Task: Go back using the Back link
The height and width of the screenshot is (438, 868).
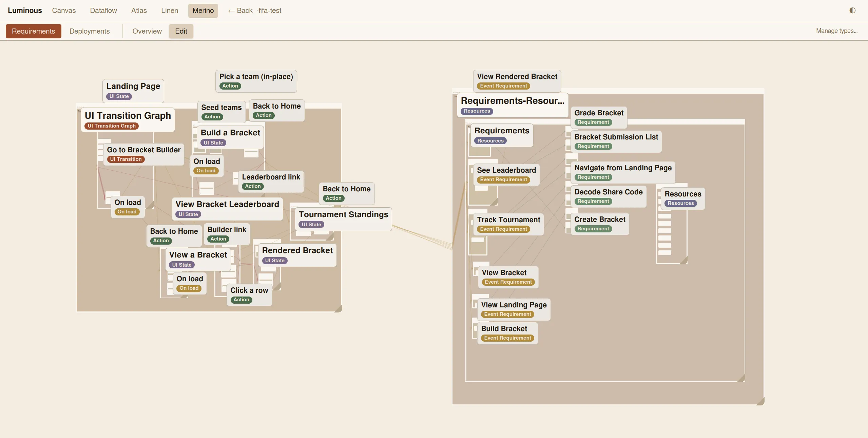Action: coord(240,11)
